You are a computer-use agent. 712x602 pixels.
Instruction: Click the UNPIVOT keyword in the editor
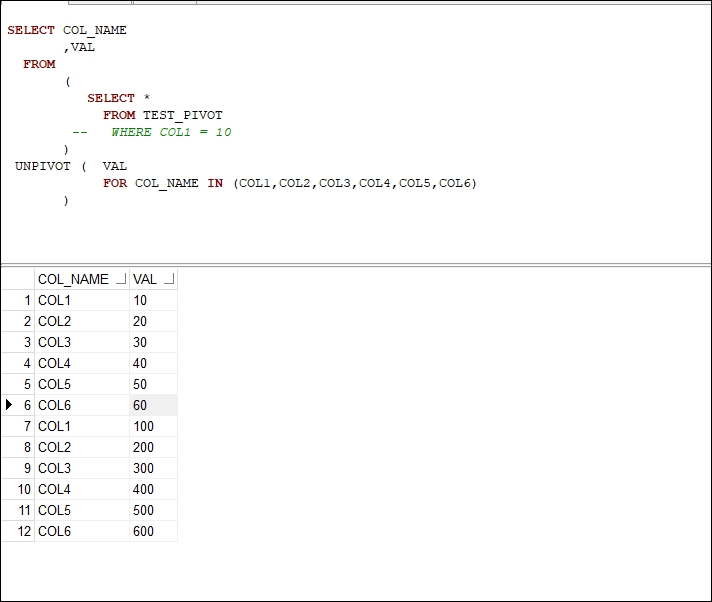43,166
